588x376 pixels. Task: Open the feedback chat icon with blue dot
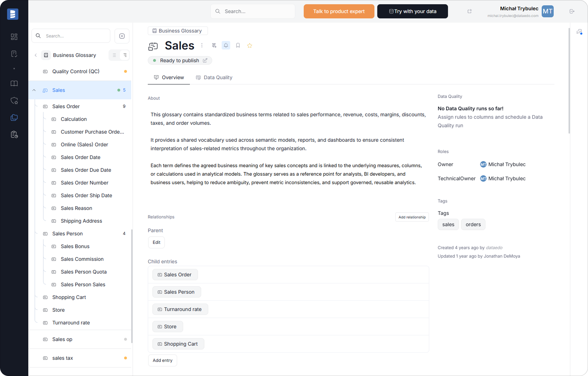(580, 31)
